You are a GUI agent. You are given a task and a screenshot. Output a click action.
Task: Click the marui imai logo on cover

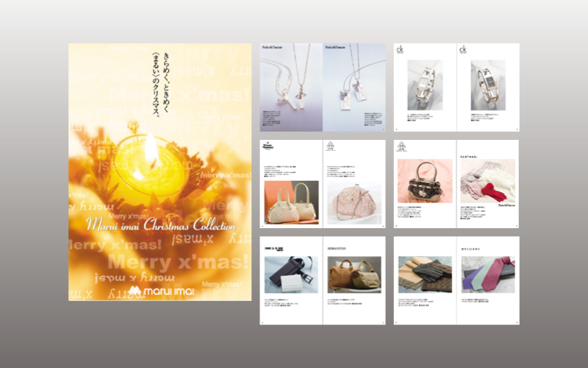[x=159, y=289]
